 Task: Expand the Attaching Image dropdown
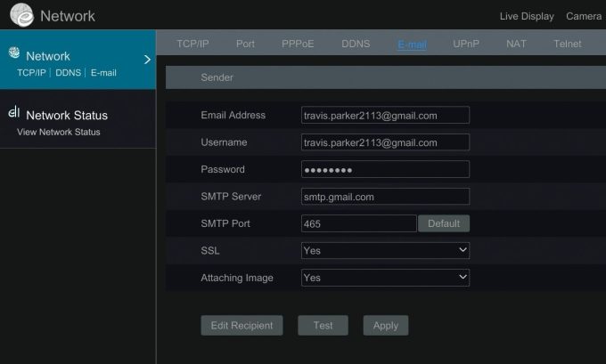click(x=385, y=278)
